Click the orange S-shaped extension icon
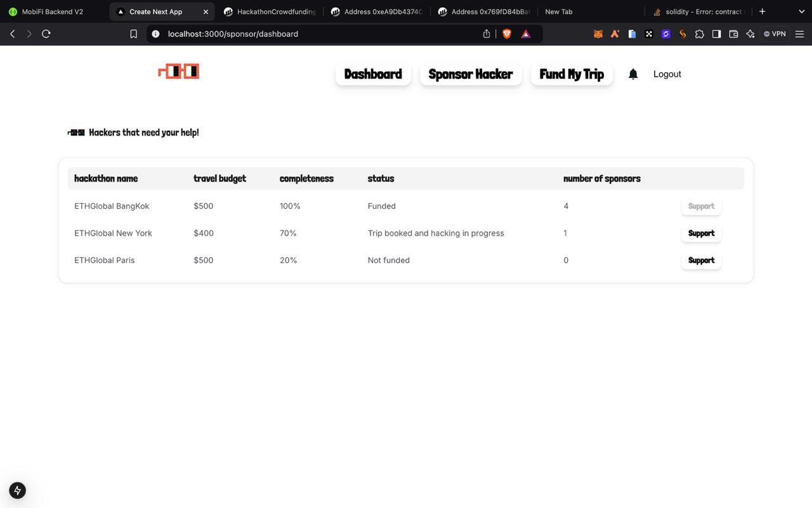The height and width of the screenshot is (508, 812). pos(683,34)
